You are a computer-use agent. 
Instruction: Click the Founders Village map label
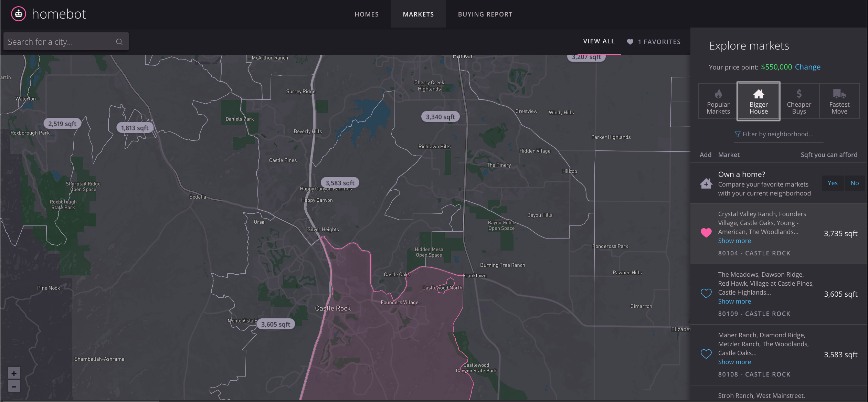400,302
